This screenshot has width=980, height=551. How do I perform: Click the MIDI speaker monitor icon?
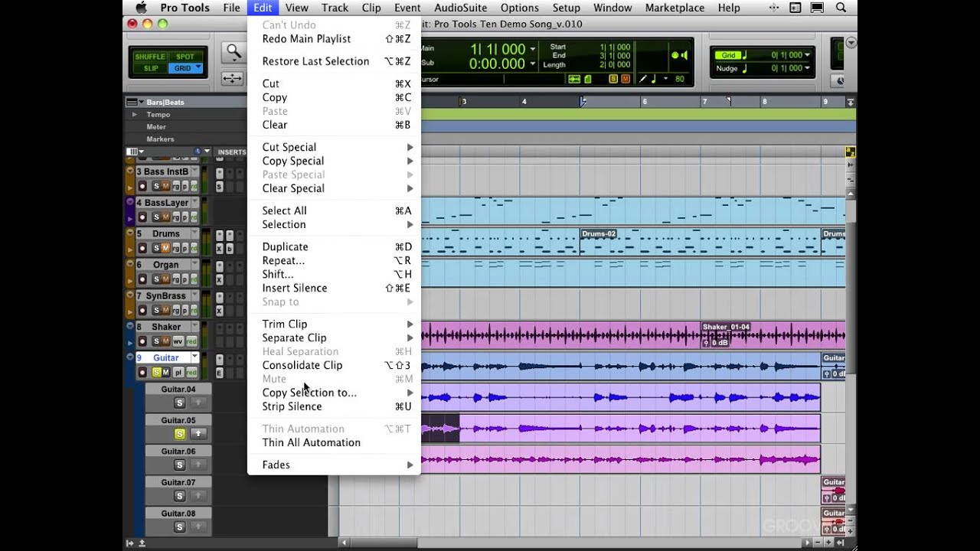coord(679,55)
